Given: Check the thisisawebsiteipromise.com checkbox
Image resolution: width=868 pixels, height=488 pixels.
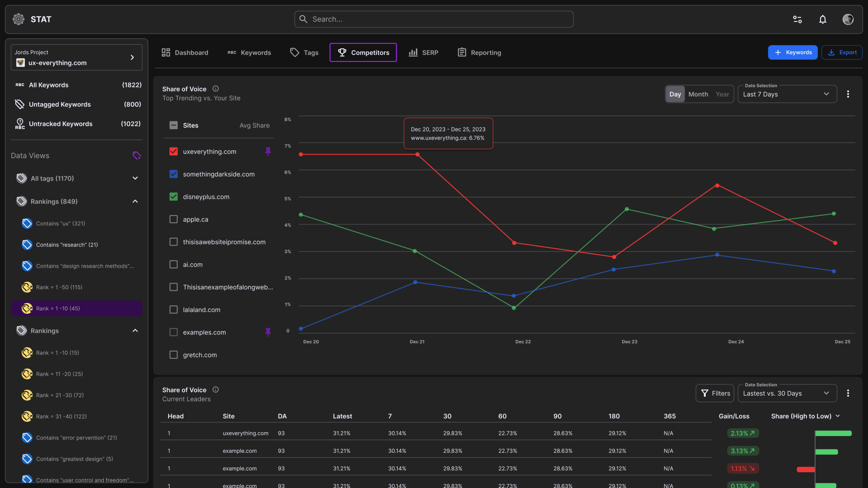Looking at the screenshot, I should (174, 242).
